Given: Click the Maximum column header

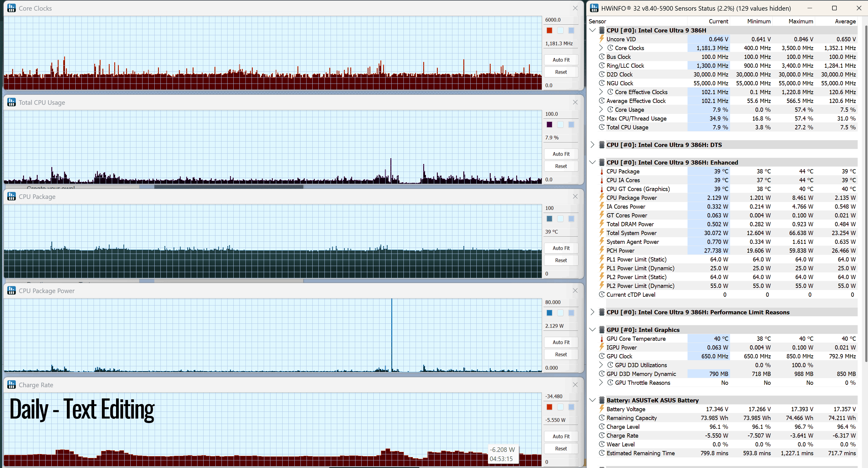Looking at the screenshot, I should [801, 21].
